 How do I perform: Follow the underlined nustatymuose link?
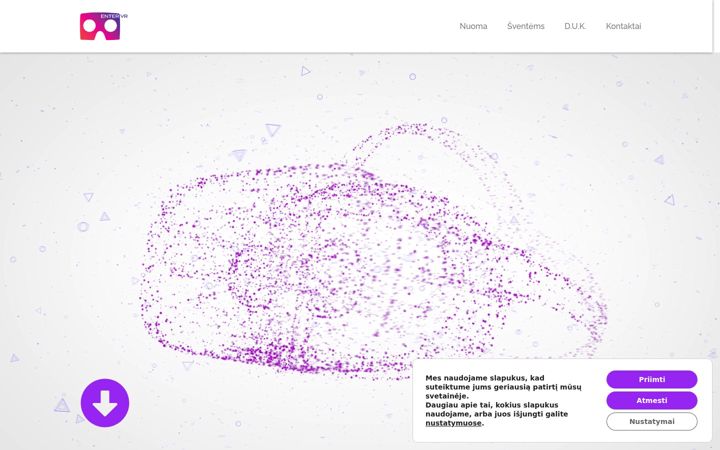click(x=453, y=423)
